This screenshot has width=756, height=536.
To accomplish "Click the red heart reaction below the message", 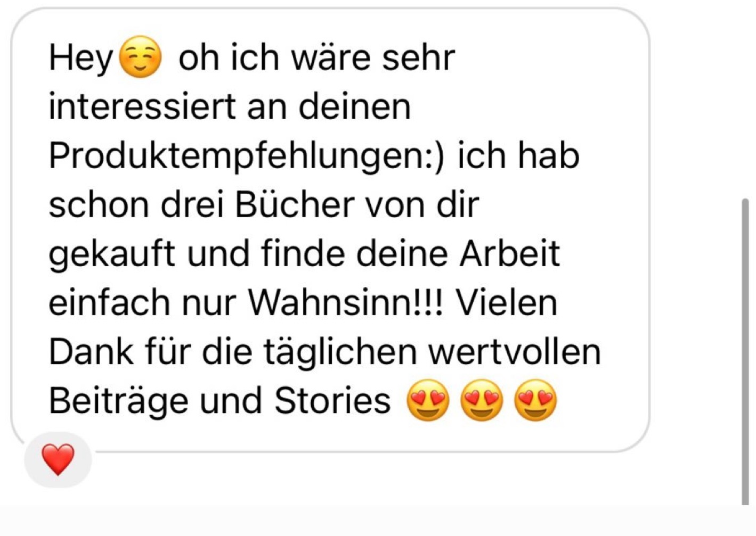I will pos(58,460).
